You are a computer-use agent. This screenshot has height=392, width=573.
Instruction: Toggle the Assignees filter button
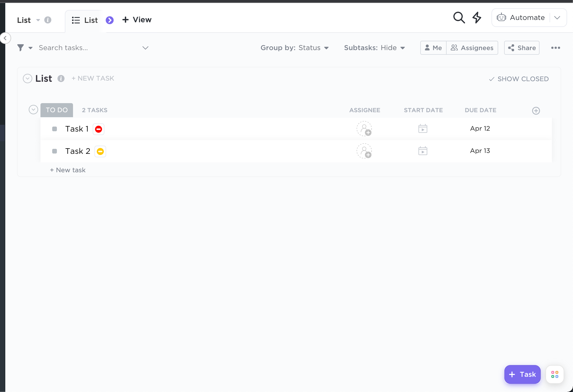pyautogui.click(x=472, y=48)
